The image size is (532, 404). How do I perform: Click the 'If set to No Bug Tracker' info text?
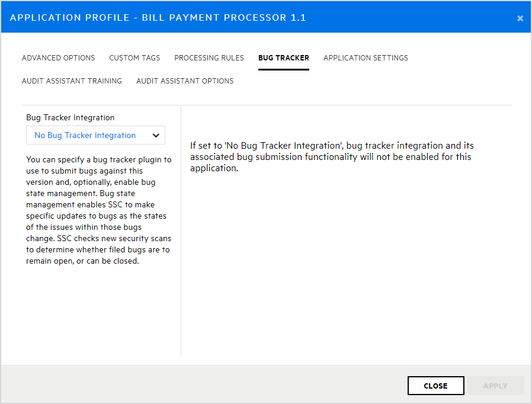point(332,156)
